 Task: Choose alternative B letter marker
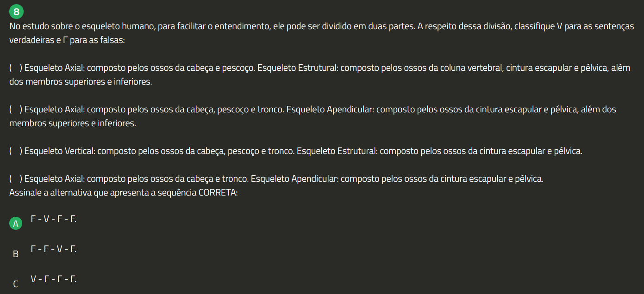(x=16, y=254)
